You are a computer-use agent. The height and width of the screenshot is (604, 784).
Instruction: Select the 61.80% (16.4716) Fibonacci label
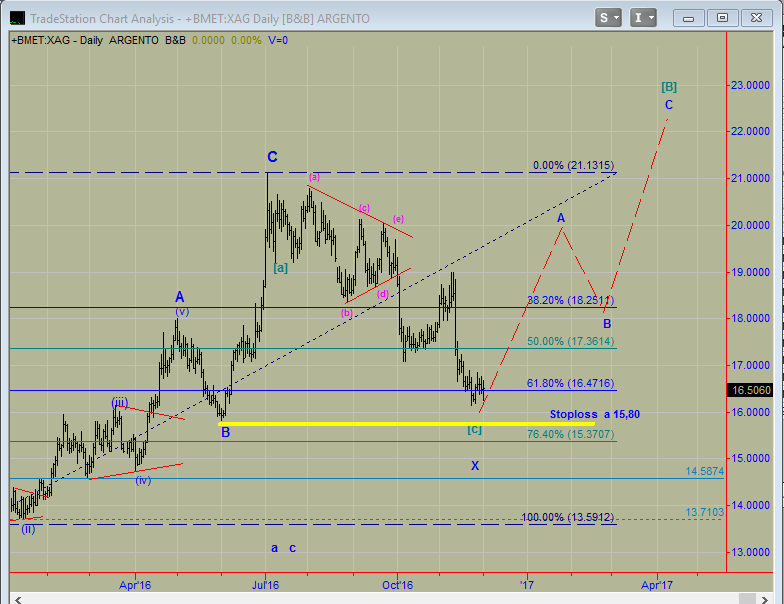coord(570,383)
